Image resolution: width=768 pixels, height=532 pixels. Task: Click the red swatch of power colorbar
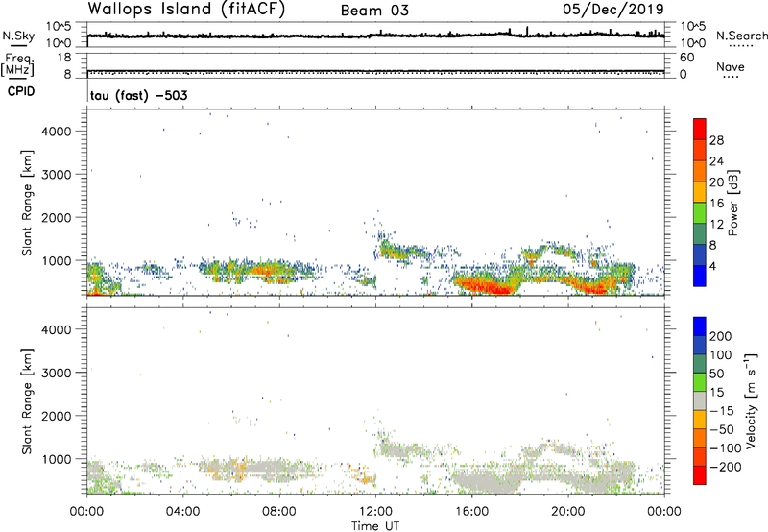(x=700, y=129)
